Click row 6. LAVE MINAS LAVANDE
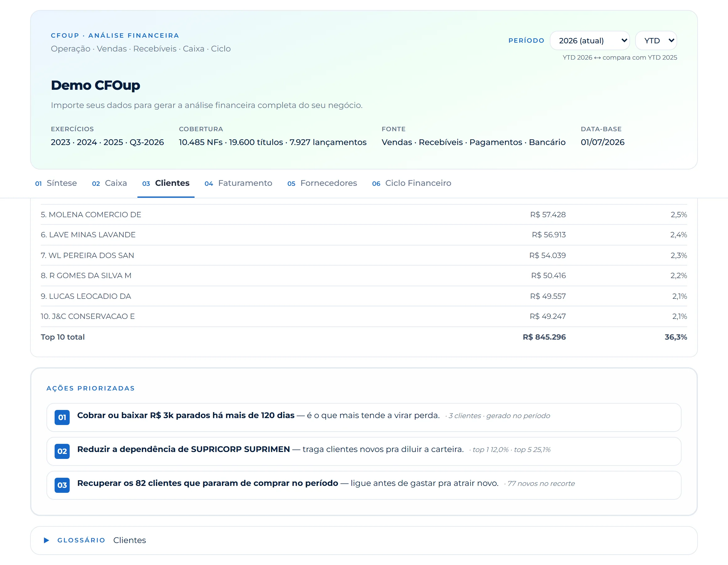Viewport: 728px width, 565px height. pos(364,235)
